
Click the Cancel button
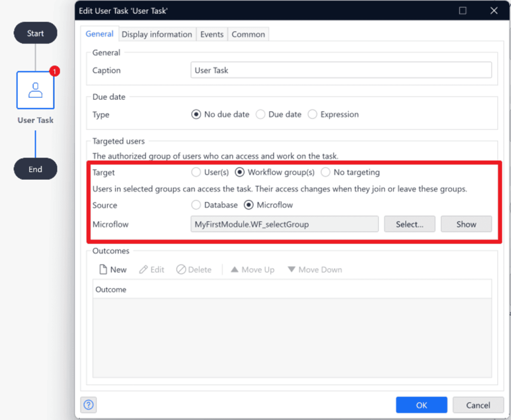(x=478, y=405)
